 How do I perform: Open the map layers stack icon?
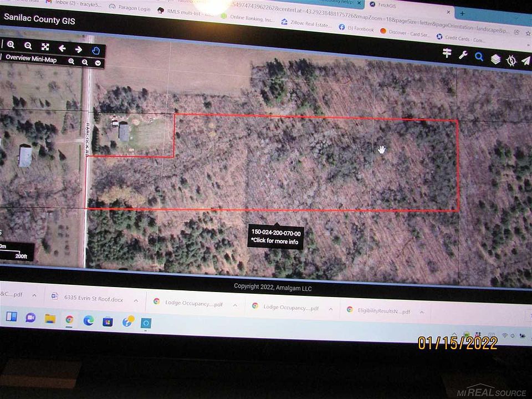495,59
